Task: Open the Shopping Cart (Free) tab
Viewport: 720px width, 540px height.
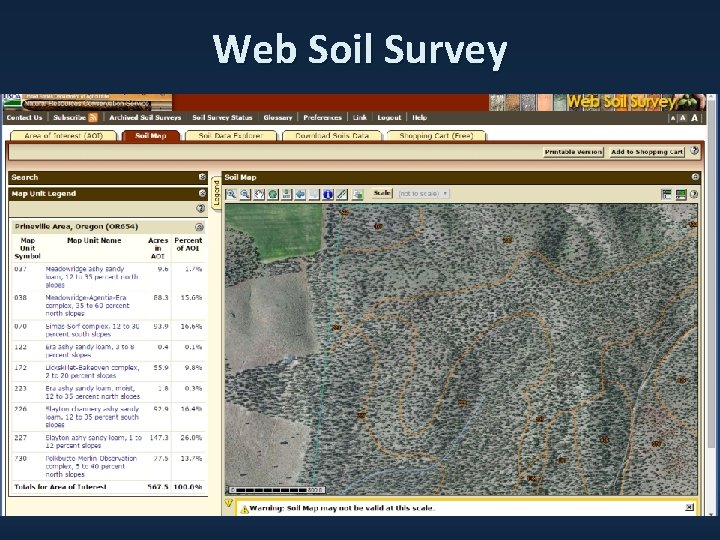Action: [x=436, y=136]
